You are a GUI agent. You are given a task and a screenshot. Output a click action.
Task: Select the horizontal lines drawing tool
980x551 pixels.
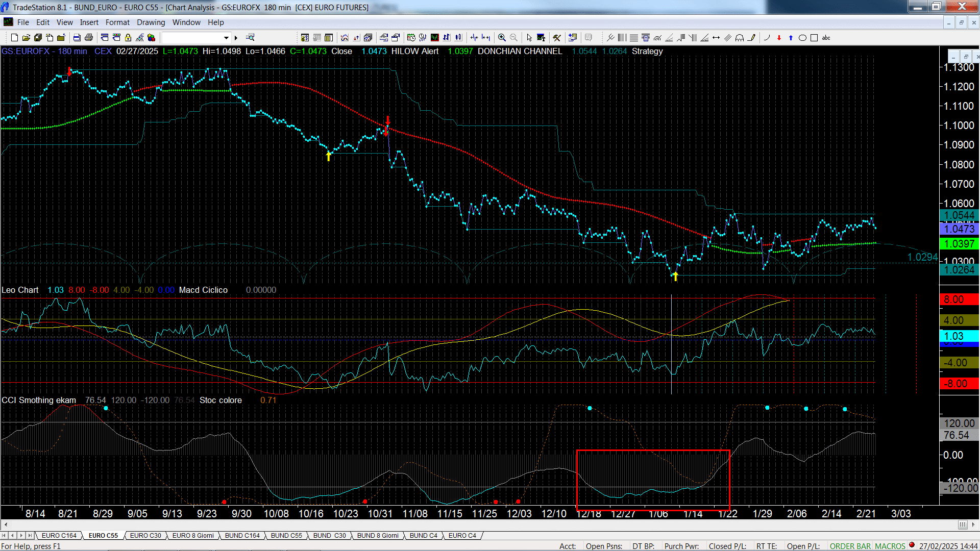click(633, 37)
